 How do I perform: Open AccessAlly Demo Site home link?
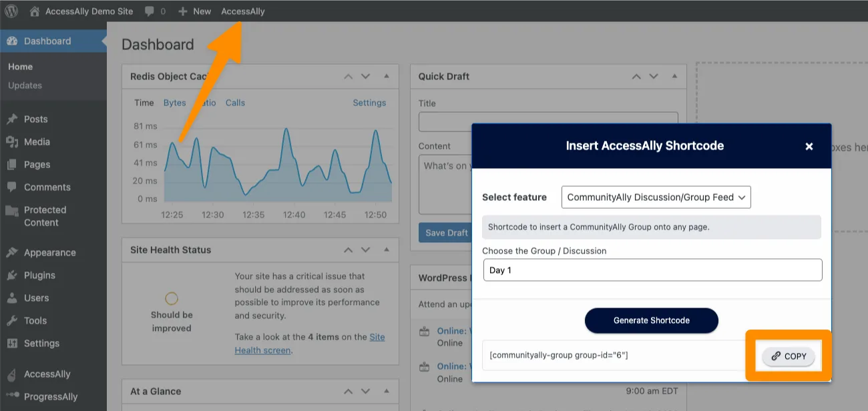click(x=81, y=11)
